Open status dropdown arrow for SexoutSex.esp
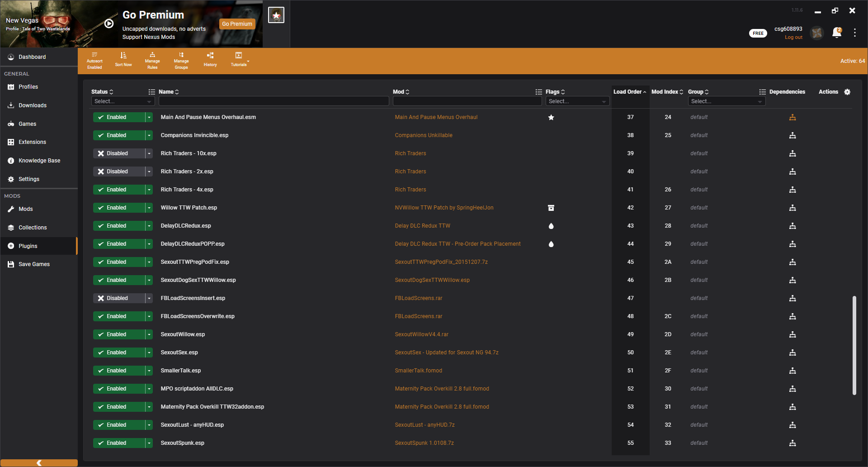The width and height of the screenshot is (868, 467). (149, 353)
